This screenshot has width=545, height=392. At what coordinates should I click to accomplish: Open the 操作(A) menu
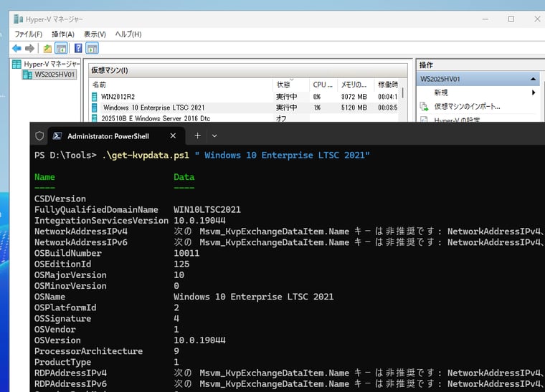(x=63, y=34)
